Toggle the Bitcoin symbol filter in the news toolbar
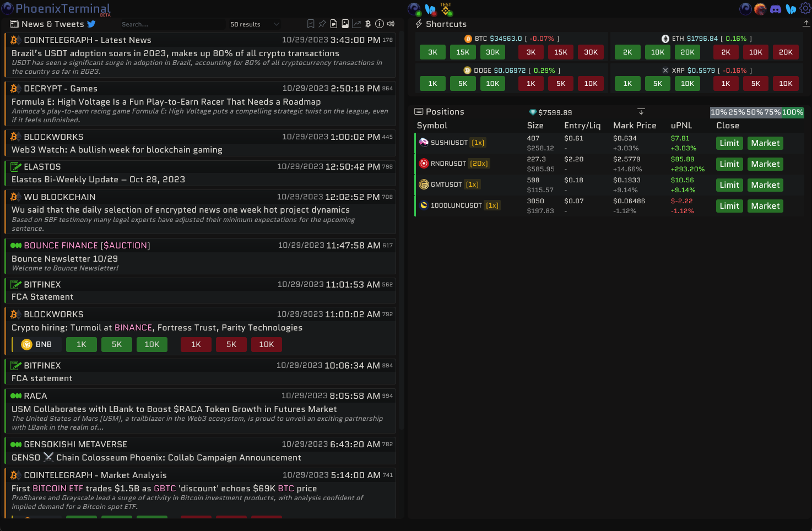The width and height of the screenshot is (812, 531). [368, 24]
